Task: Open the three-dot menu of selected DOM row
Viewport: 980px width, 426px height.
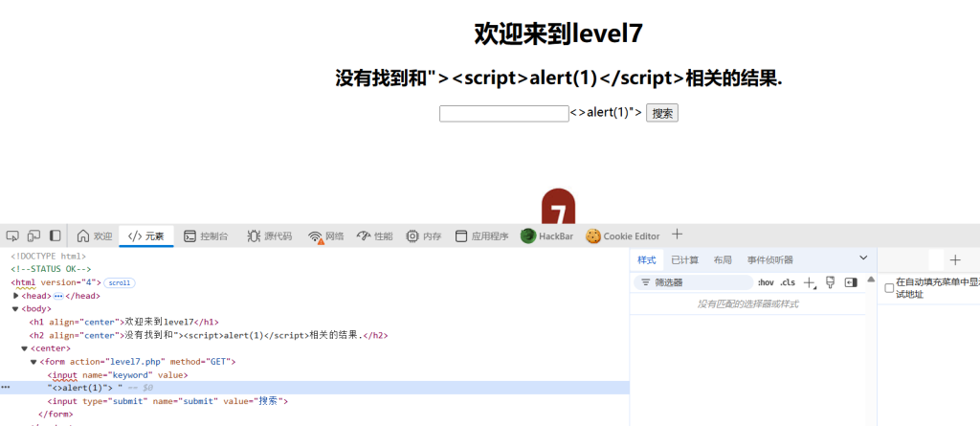Action: point(6,388)
